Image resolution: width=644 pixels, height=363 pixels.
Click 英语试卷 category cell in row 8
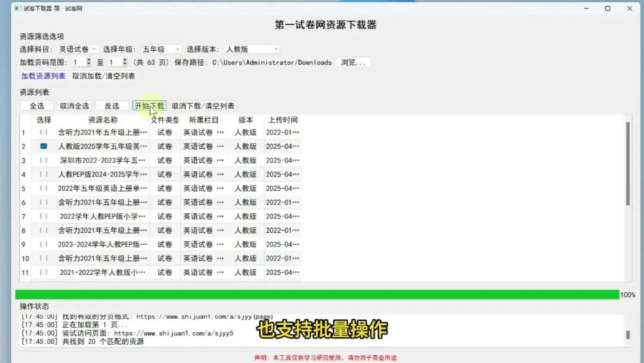pos(203,230)
